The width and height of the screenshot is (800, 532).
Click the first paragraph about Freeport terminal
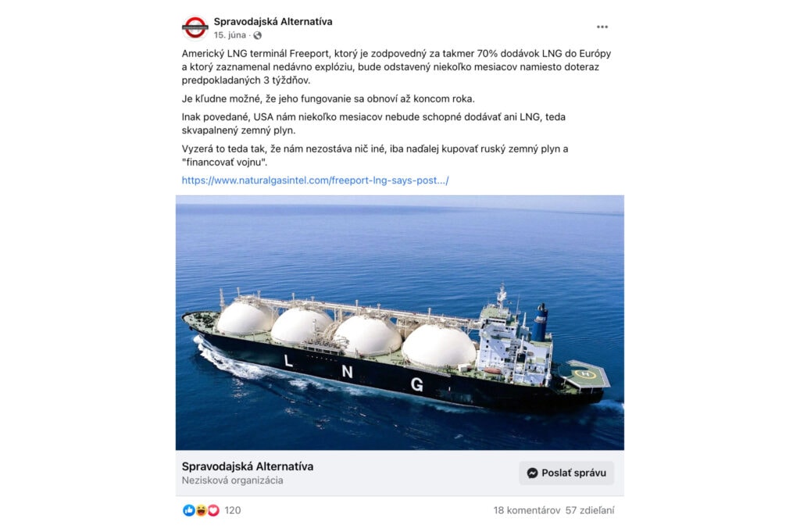coord(396,67)
